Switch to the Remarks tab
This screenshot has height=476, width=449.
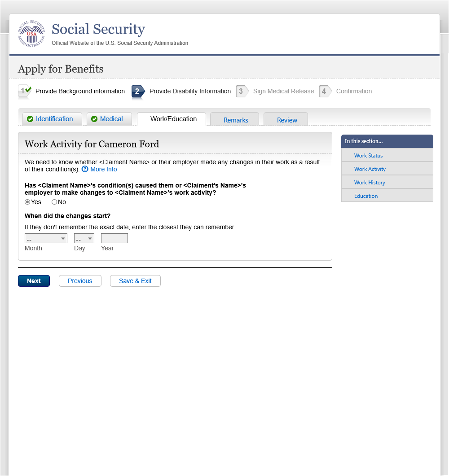(x=236, y=120)
